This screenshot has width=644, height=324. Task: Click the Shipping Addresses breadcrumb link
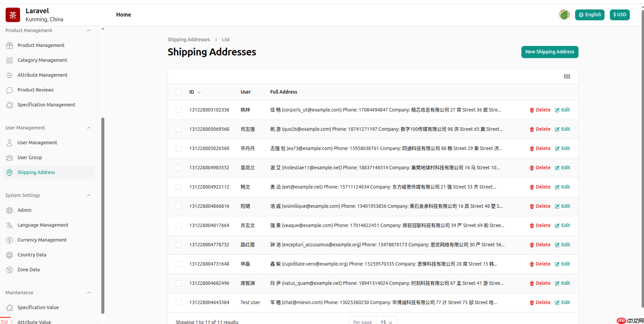(x=188, y=40)
